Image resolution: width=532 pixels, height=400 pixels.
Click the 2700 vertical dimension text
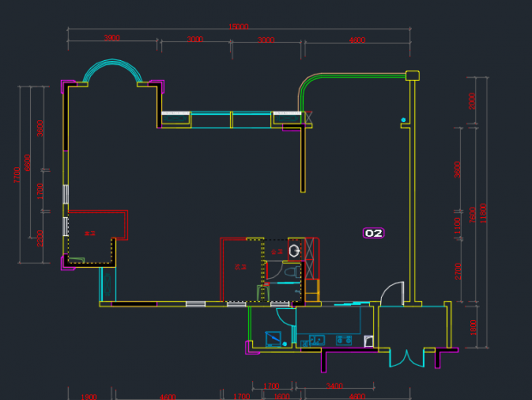click(458, 271)
